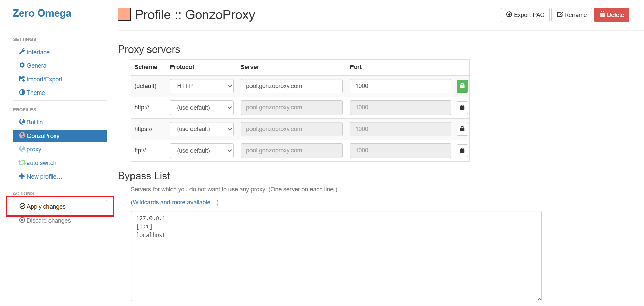Click the https:// scheme label
This screenshot has height=306, width=644.
tap(143, 129)
